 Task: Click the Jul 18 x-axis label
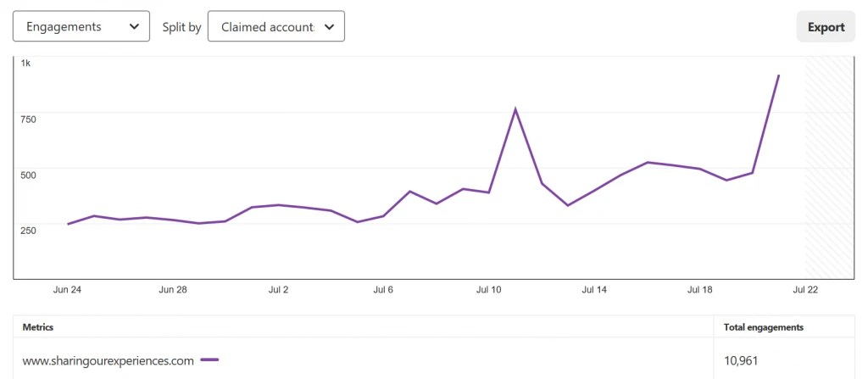699,289
